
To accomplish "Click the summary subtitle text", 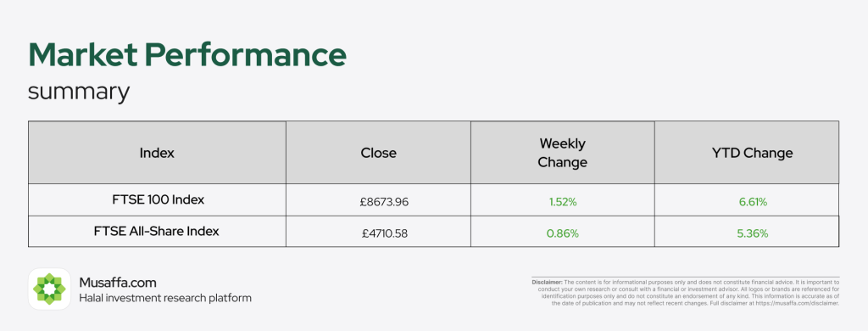I will (79, 92).
